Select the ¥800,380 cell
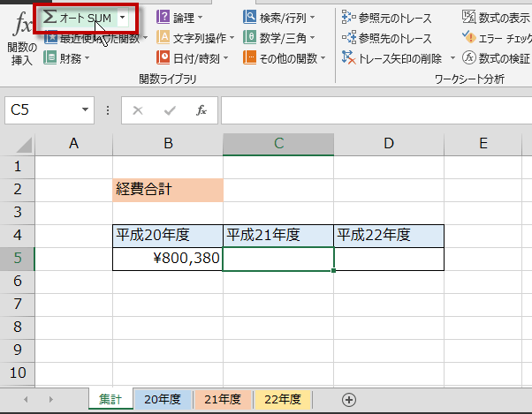Image resolution: width=532 pixels, height=414 pixels. [x=168, y=259]
